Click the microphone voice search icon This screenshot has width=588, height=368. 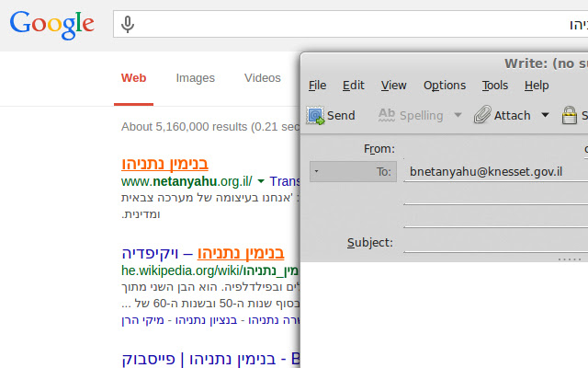pyautogui.click(x=128, y=25)
